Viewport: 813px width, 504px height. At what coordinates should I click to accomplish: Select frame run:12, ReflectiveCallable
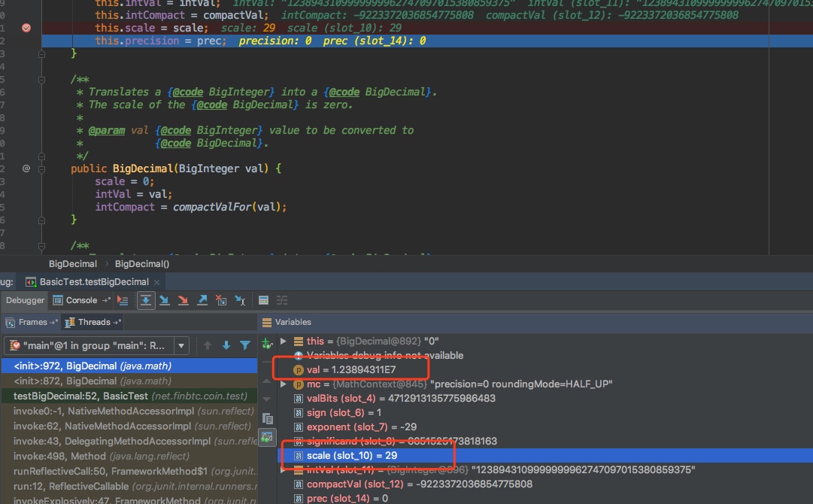129,487
